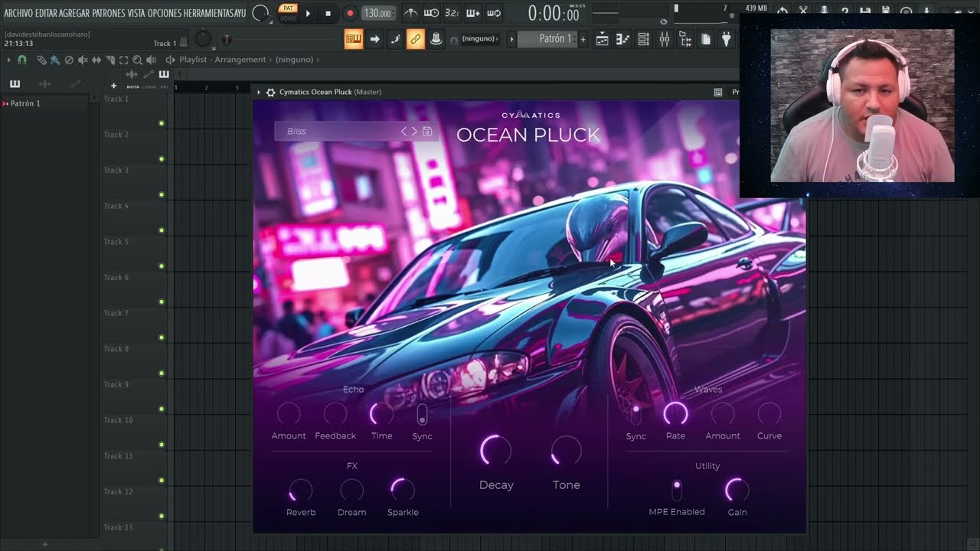Open the VISTA menu
980x551 pixels.
point(136,13)
